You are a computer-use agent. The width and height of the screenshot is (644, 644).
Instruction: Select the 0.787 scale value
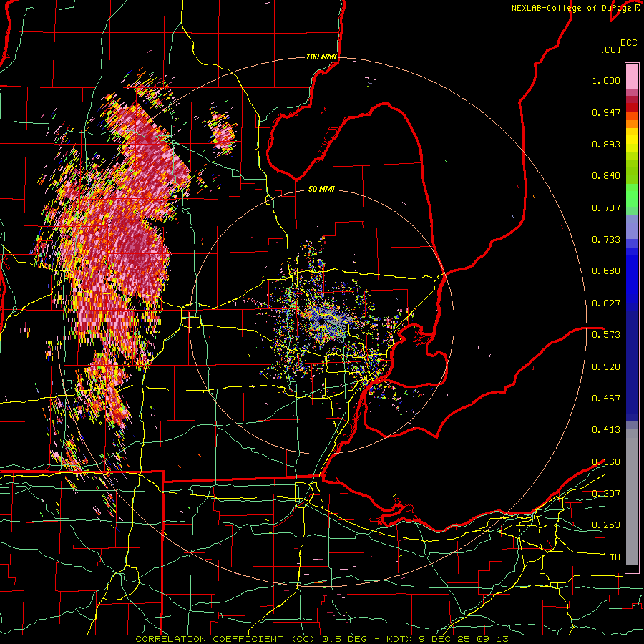click(x=606, y=208)
